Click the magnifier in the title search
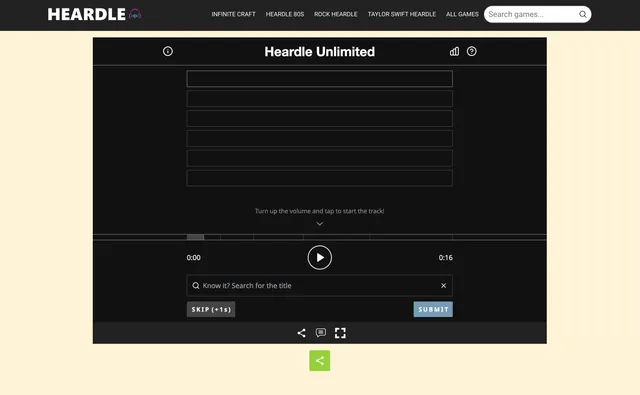Screen dimensions: 640x395 [196, 286]
